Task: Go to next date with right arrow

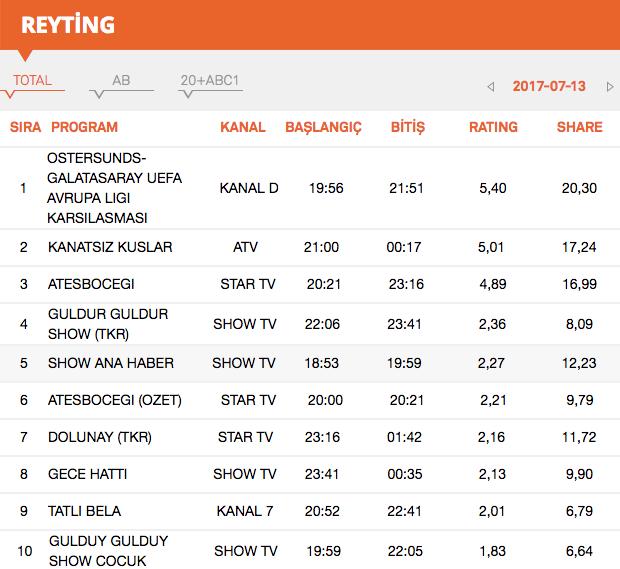Action: (x=610, y=87)
